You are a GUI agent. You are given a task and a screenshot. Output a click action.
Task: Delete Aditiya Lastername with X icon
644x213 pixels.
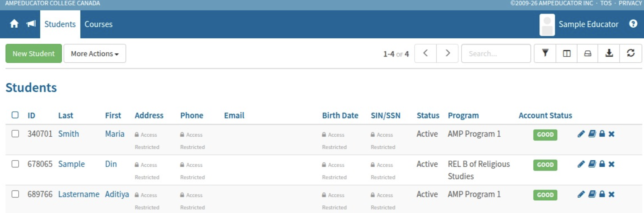coord(611,194)
